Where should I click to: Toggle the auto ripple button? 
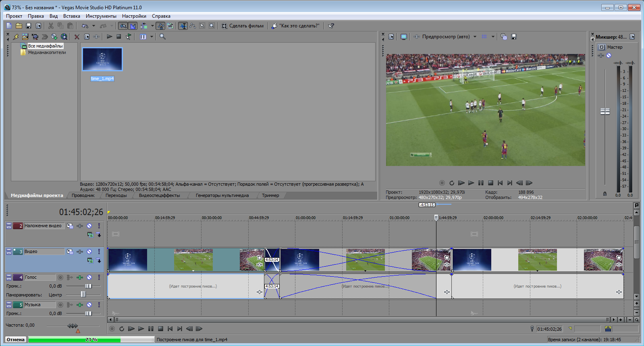[x=144, y=26]
